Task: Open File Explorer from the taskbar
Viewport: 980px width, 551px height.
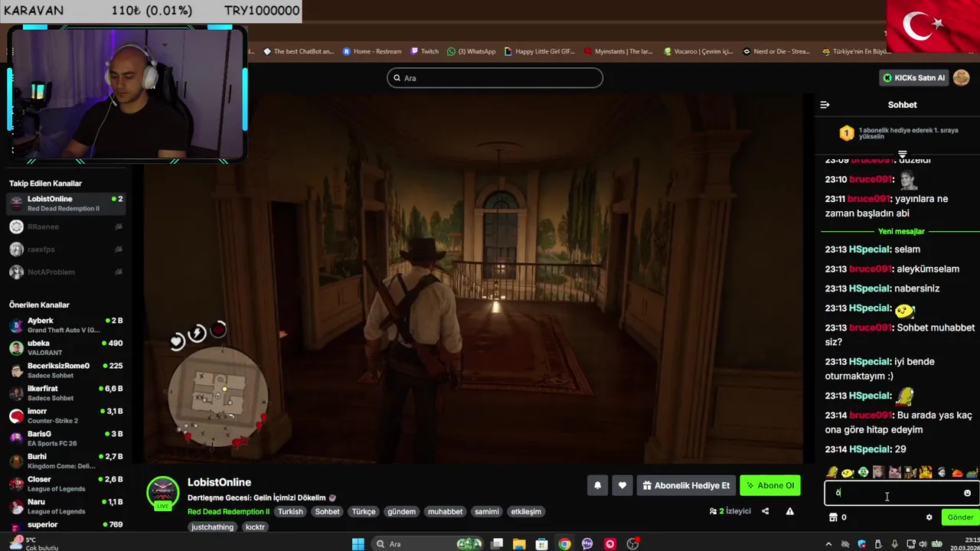Action: click(519, 544)
